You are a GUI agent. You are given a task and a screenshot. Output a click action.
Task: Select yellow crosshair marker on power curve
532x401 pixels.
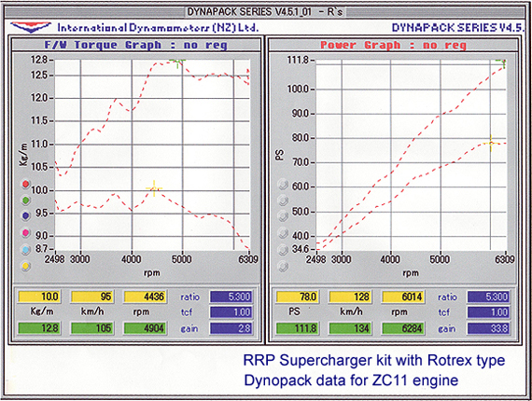491,143
